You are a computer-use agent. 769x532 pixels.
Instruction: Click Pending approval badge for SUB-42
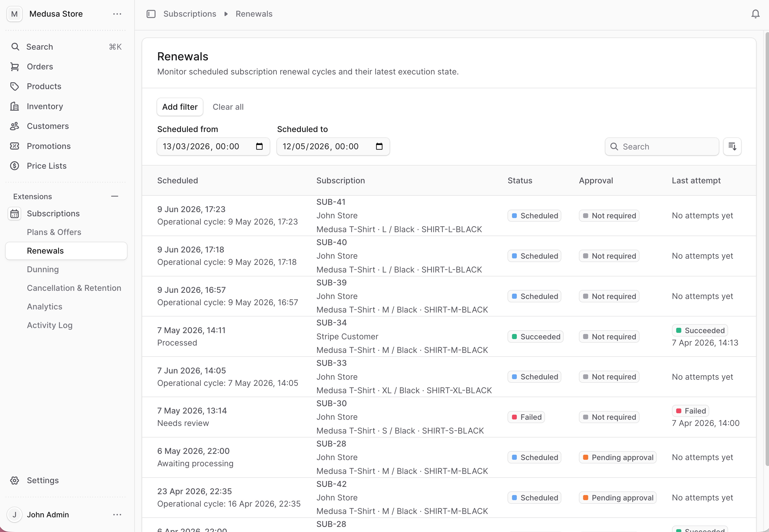point(617,498)
